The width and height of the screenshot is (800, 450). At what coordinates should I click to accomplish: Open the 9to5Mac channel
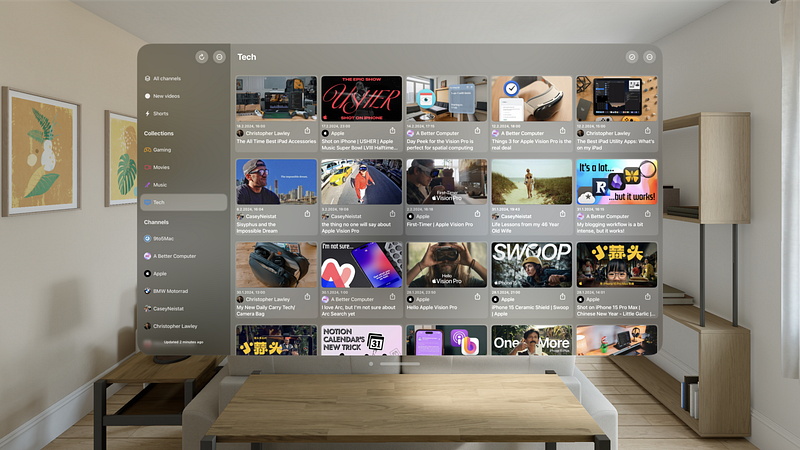point(184,238)
